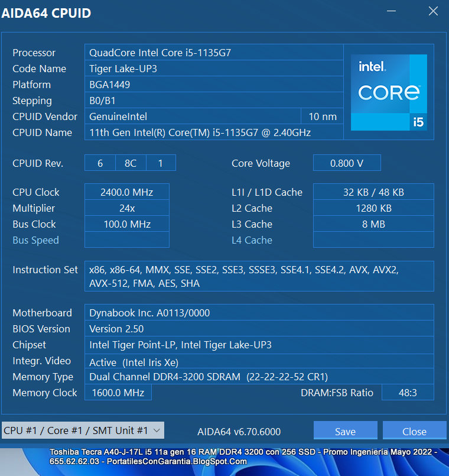Image resolution: width=449 pixels, height=476 pixels.
Task: Click the CPUID Name 11th Gen Intel value
Action: coord(214,132)
